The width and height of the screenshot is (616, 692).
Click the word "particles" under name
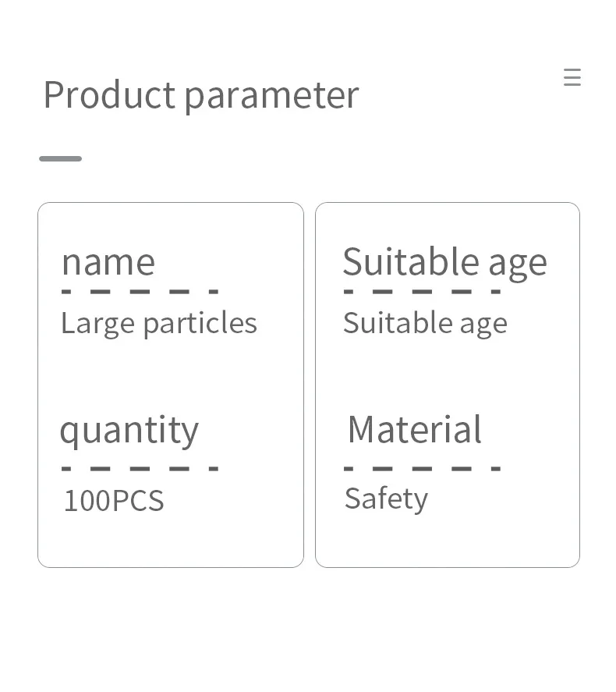click(x=200, y=323)
